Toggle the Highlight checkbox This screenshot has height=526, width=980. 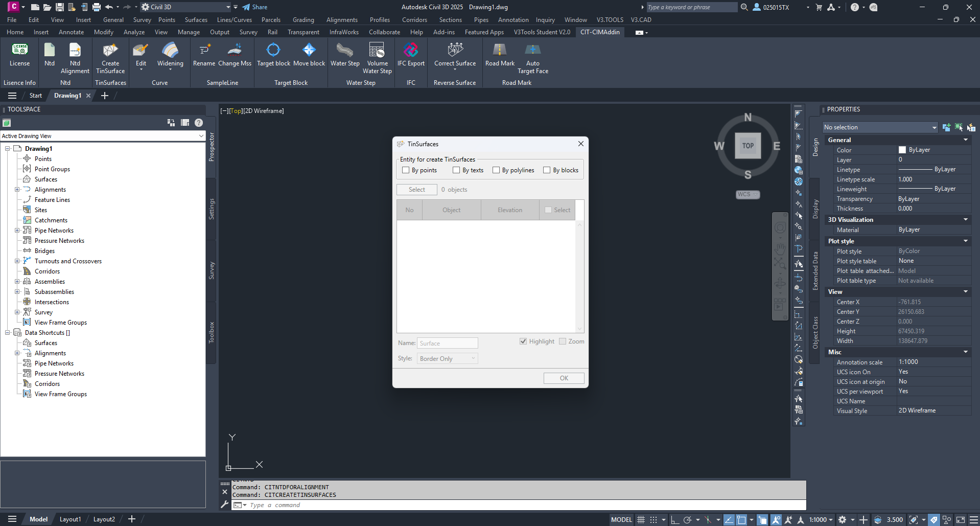pyautogui.click(x=523, y=341)
